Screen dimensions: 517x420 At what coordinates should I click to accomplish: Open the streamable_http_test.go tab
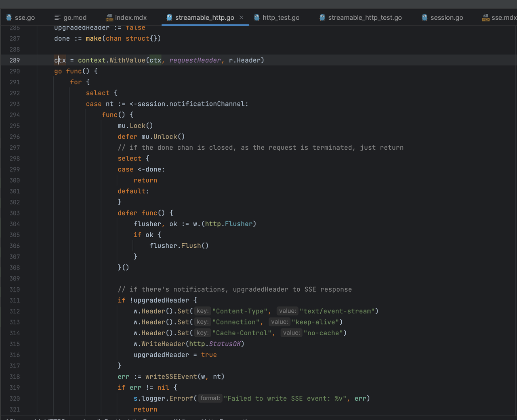click(361, 17)
